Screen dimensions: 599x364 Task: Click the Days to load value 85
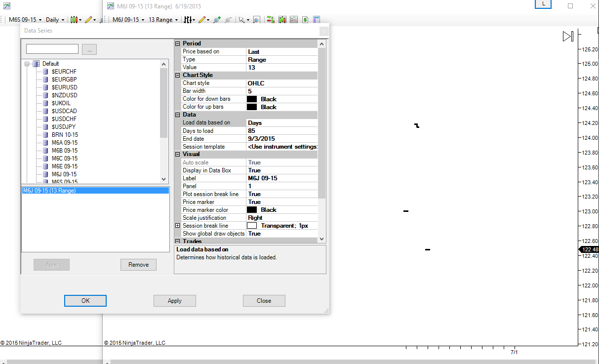pos(282,130)
